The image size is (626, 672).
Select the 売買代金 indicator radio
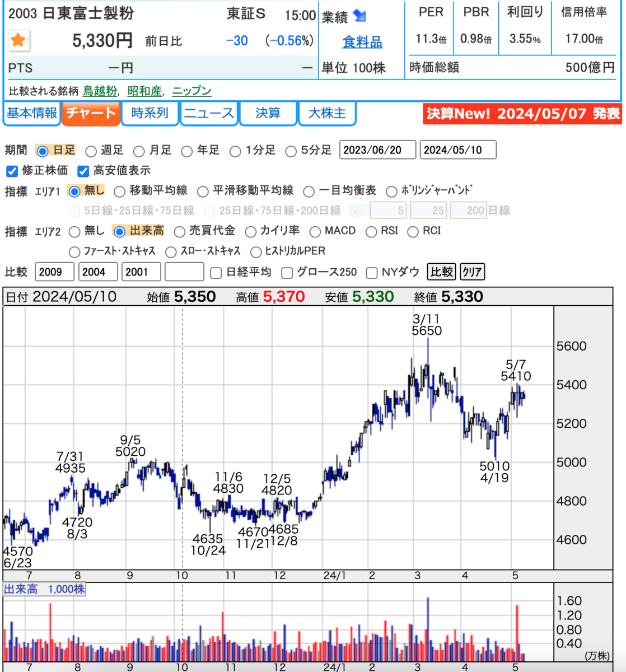[179, 232]
